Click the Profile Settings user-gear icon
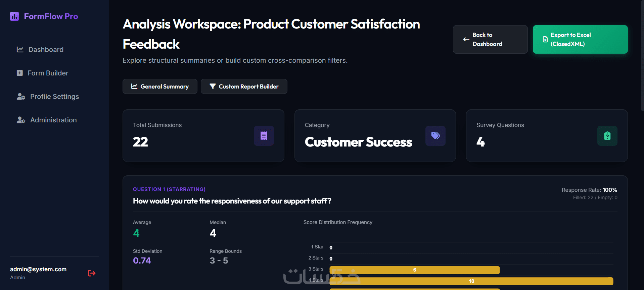 pos(21,97)
